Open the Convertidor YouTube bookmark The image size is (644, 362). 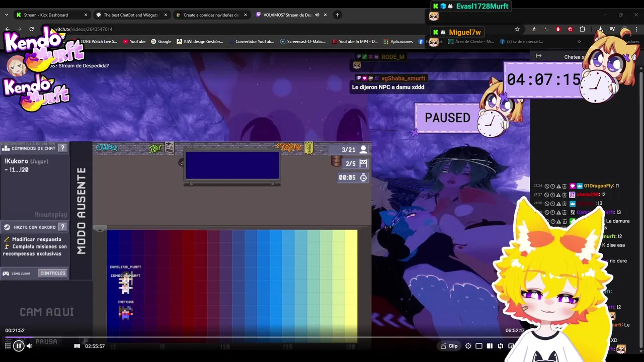coord(251,42)
